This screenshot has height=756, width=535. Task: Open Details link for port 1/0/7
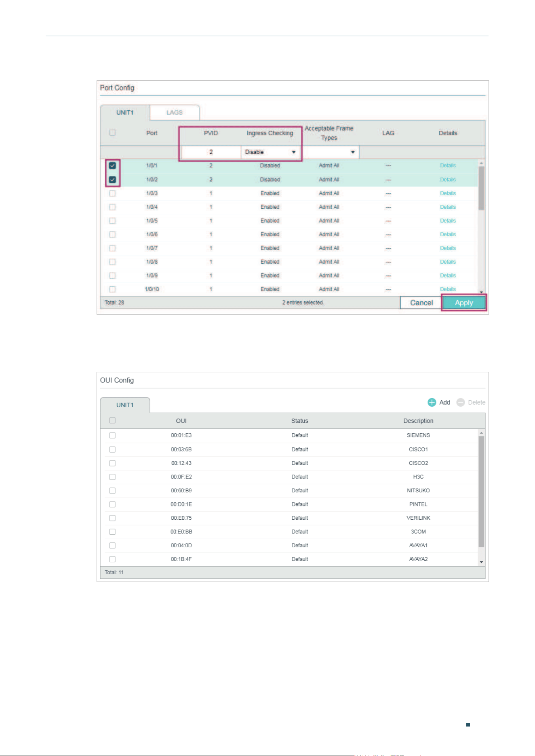coord(448,248)
